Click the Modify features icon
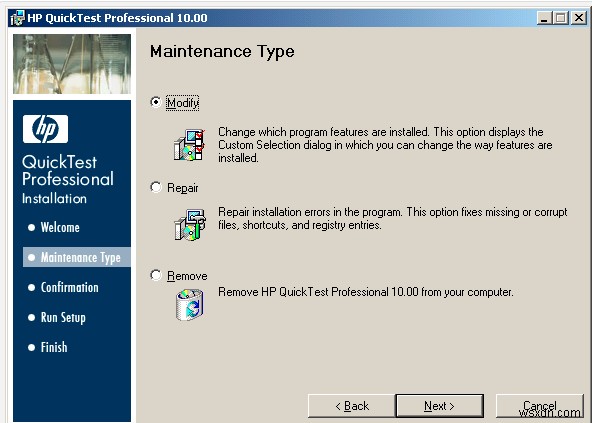The image size is (592, 423). (x=190, y=145)
